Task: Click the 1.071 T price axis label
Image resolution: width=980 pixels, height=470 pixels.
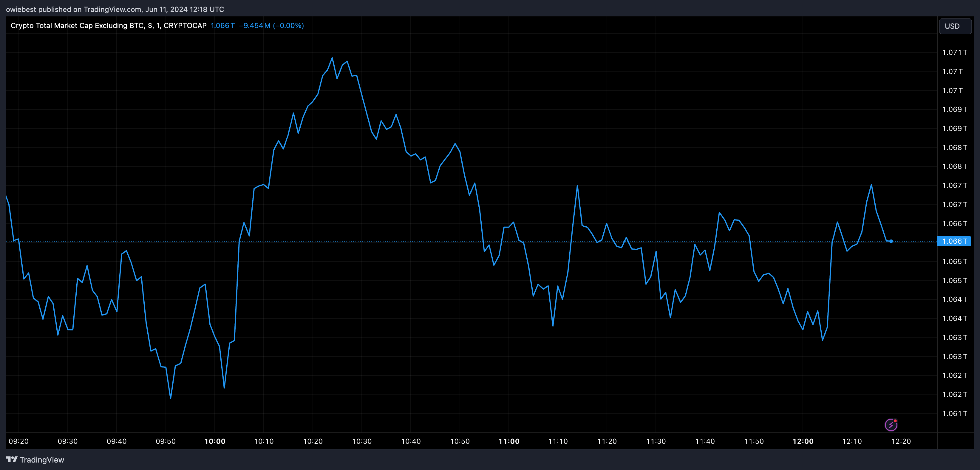Action: (x=955, y=52)
